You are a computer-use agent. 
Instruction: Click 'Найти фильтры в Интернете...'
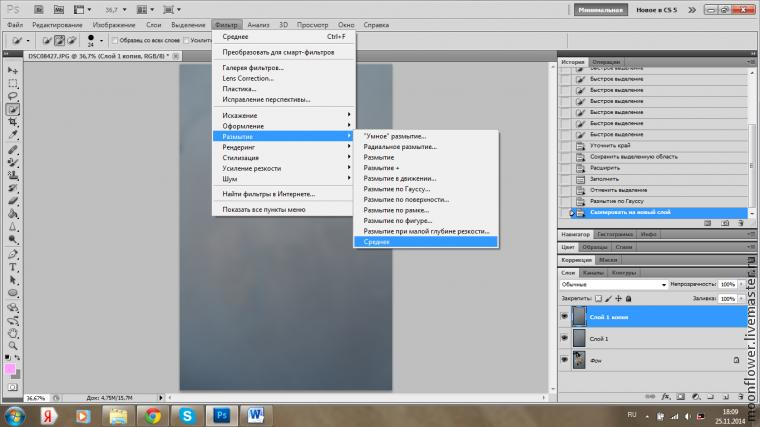click(x=269, y=194)
